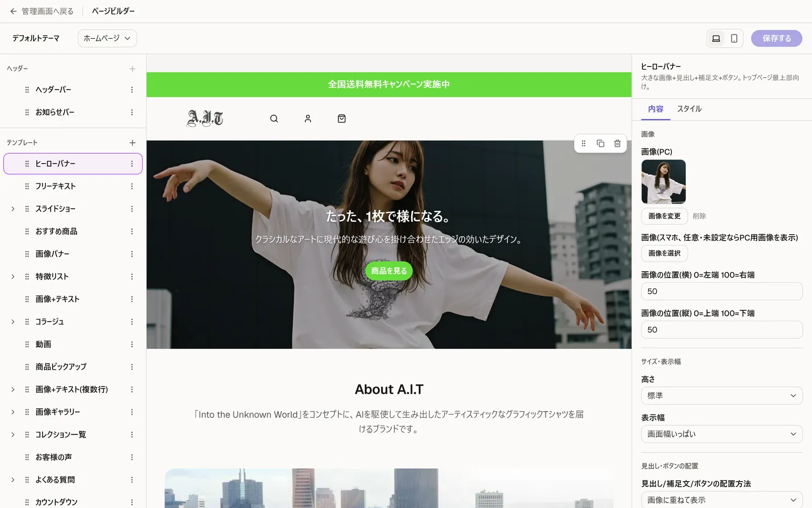Switch to desktop preview icon
812x508 pixels.
pyautogui.click(x=716, y=39)
